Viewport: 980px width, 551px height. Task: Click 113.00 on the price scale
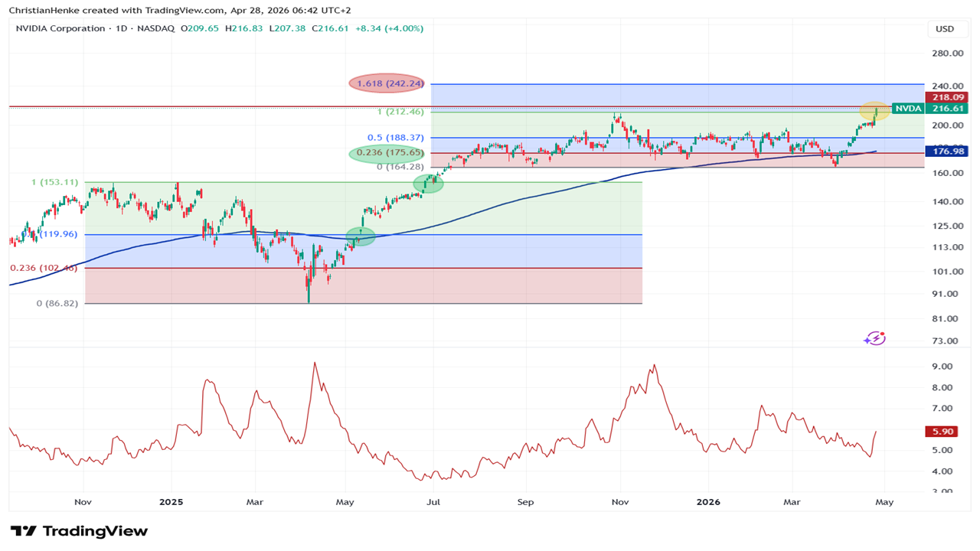947,248
